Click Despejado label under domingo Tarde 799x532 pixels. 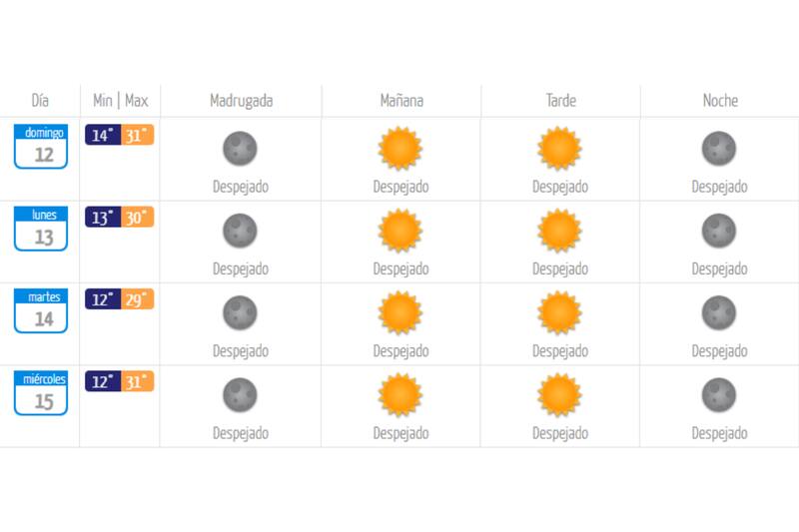pyautogui.click(x=560, y=187)
